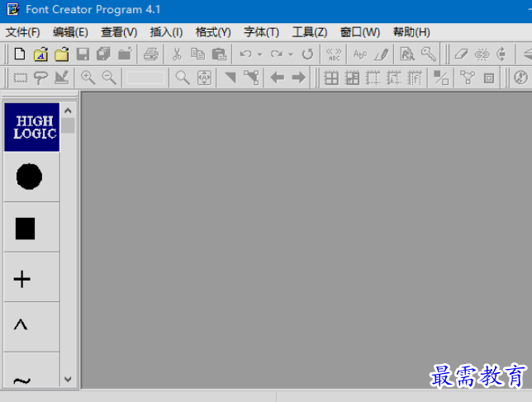Open the 窗口(W) menu
Image resolution: width=532 pixels, height=402 pixels.
click(360, 32)
